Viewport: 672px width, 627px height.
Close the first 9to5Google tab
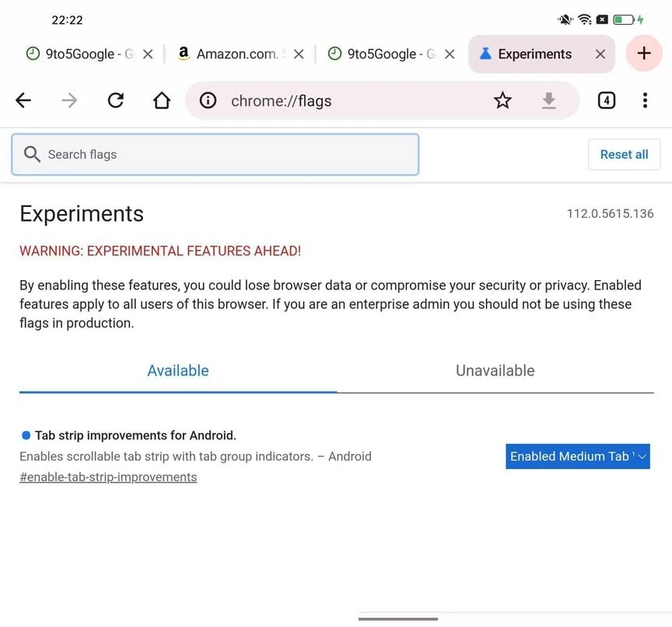[148, 54]
